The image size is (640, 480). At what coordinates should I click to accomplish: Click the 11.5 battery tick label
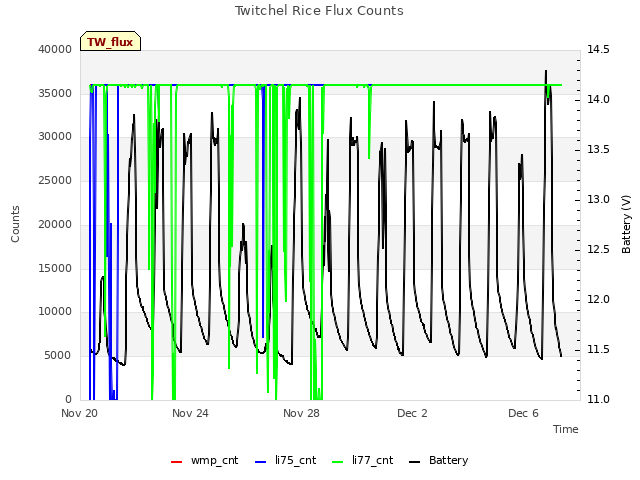(598, 350)
